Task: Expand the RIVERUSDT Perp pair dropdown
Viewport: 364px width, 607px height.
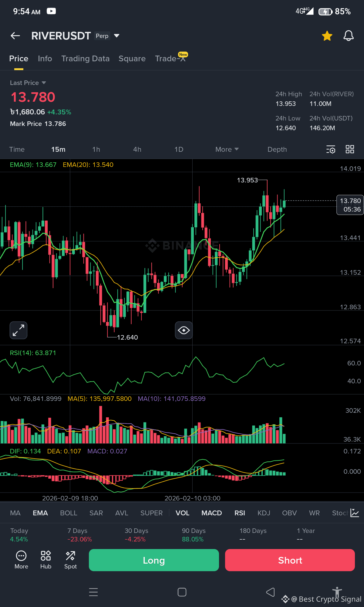Action: pos(116,36)
